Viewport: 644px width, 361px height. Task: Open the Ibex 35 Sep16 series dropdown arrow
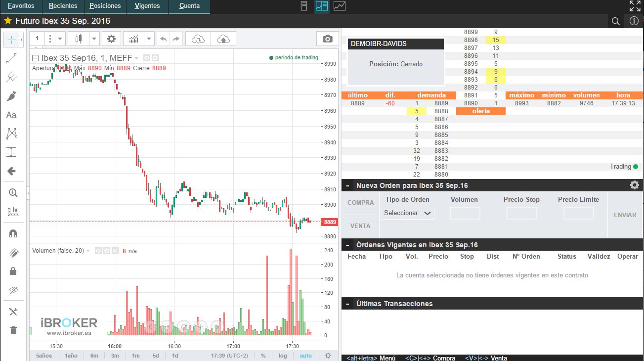pyautogui.click(x=136, y=58)
